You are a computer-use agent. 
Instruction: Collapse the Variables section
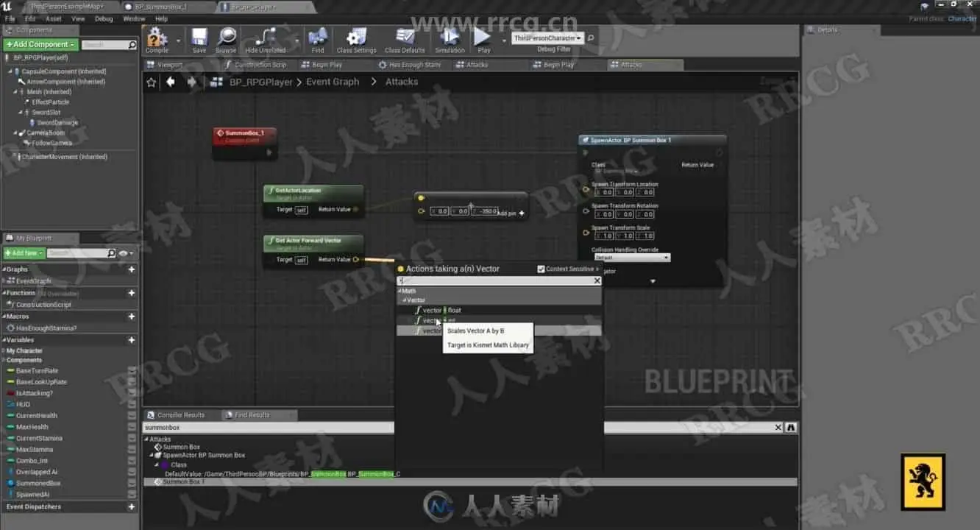[4, 340]
